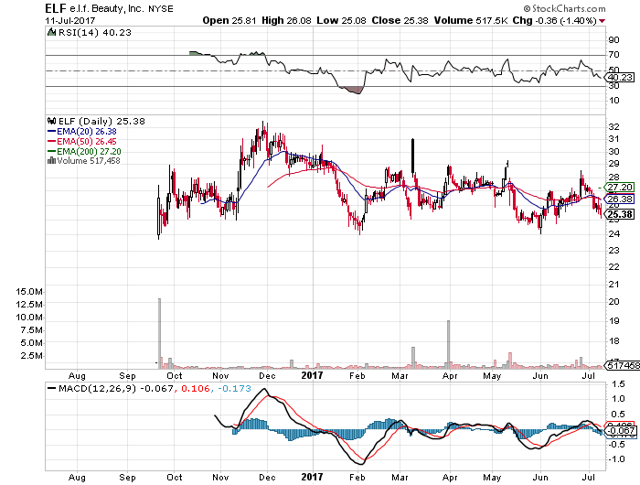The width and height of the screenshot is (640, 485).
Task: Click the StockCharts.com copyright text
Action: tap(565, 8)
